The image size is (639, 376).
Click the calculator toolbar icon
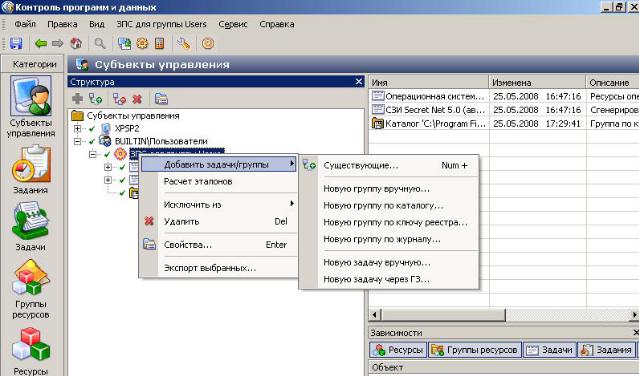(160, 43)
